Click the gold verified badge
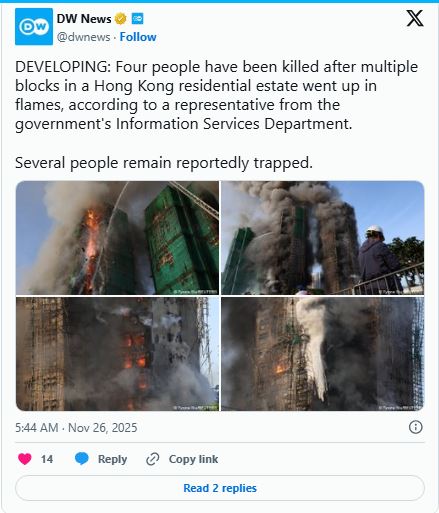 tap(121, 19)
